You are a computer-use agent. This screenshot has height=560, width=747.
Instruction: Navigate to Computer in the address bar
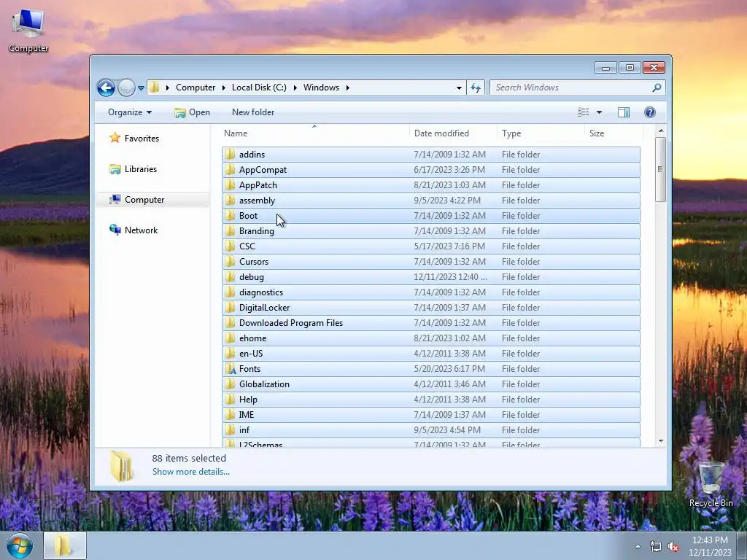[x=196, y=87]
